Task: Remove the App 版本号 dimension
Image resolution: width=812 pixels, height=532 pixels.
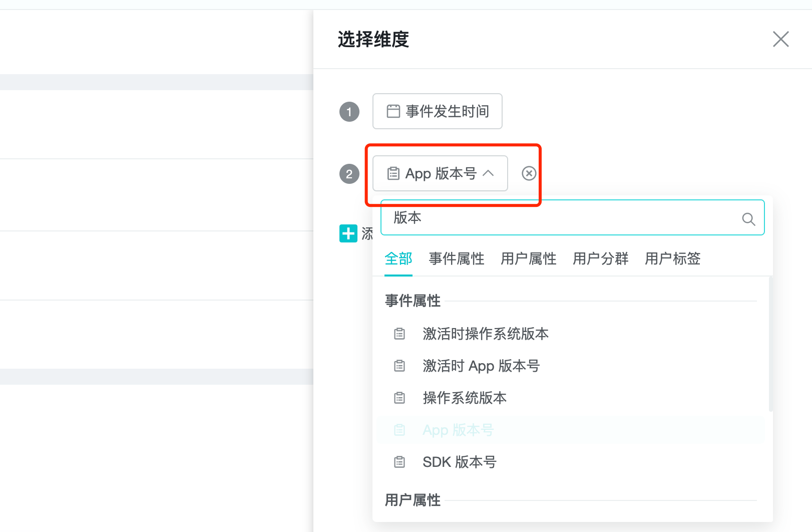Action: [x=529, y=173]
